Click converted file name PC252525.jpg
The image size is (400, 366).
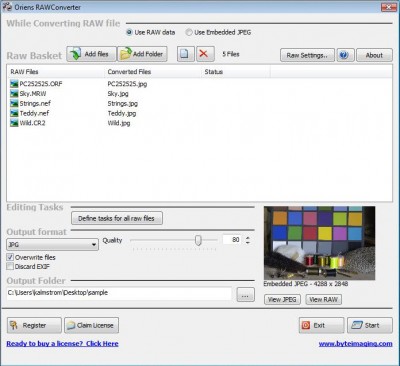[127, 84]
